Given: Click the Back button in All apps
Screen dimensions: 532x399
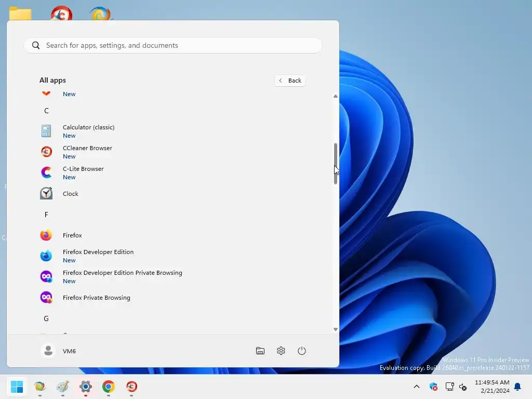Looking at the screenshot, I should [290, 81].
